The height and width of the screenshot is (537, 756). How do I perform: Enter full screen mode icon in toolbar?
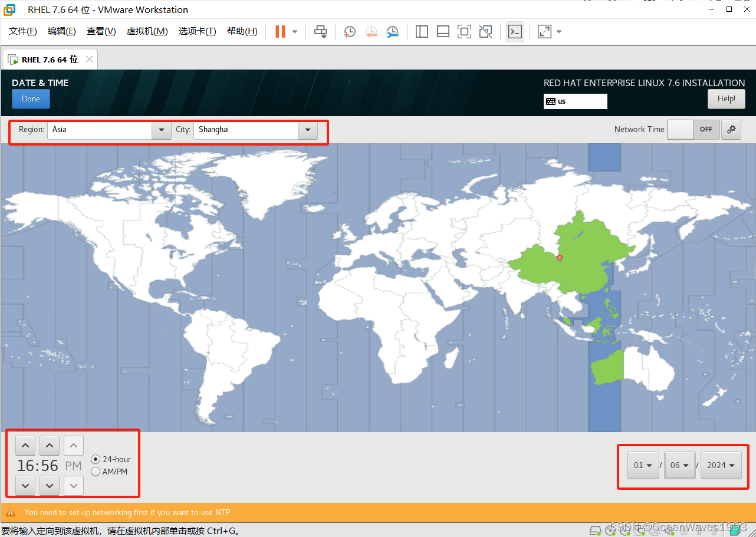click(x=464, y=32)
